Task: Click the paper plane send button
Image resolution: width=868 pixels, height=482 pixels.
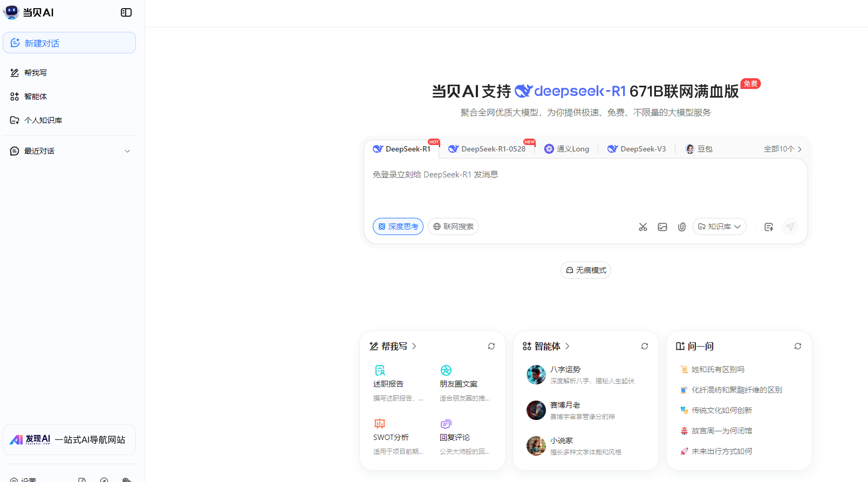Action: point(790,226)
